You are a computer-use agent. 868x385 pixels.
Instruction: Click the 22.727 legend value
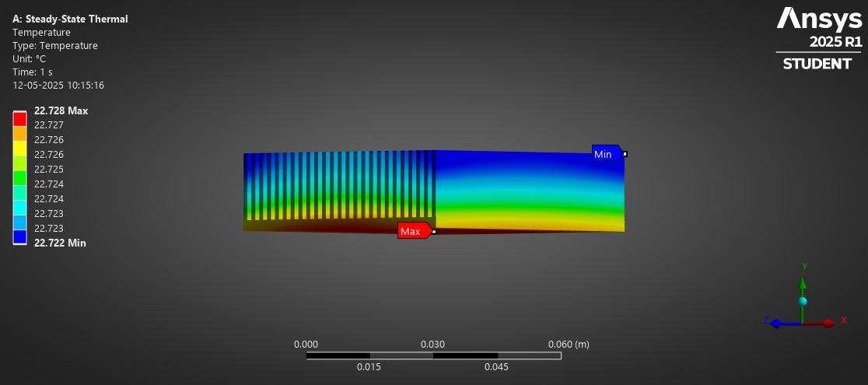tap(49, 125)
